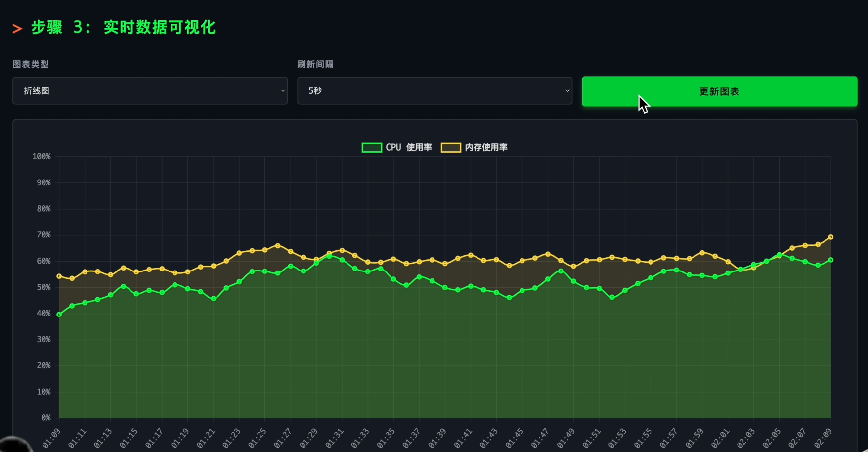Viewport: 868px width, 452px height.
Task: Hide 内存使用率 series via legend text
Action: (x=486, y=148)
